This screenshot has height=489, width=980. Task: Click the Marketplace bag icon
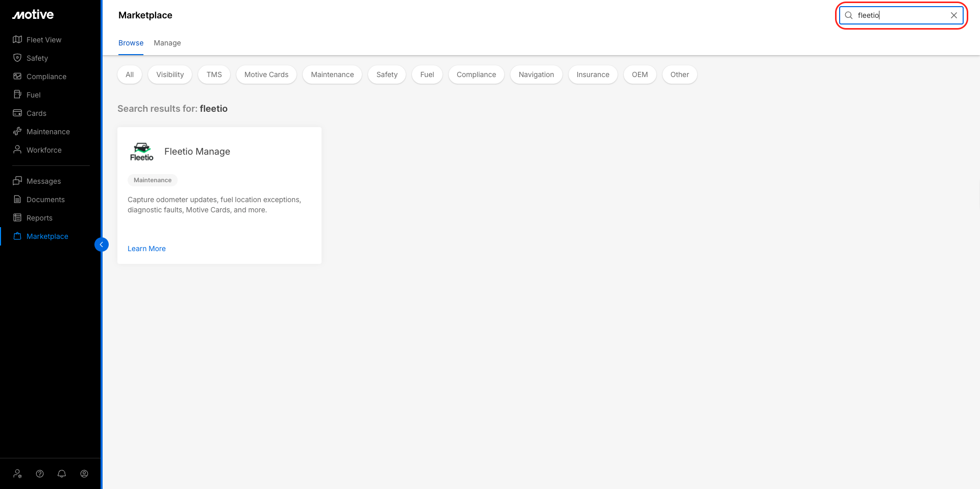(x=17, y=236)
